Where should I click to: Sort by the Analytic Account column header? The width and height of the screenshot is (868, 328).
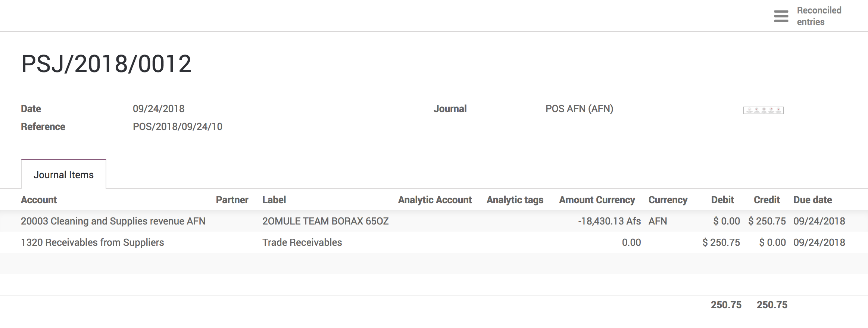tap(435, 200)
